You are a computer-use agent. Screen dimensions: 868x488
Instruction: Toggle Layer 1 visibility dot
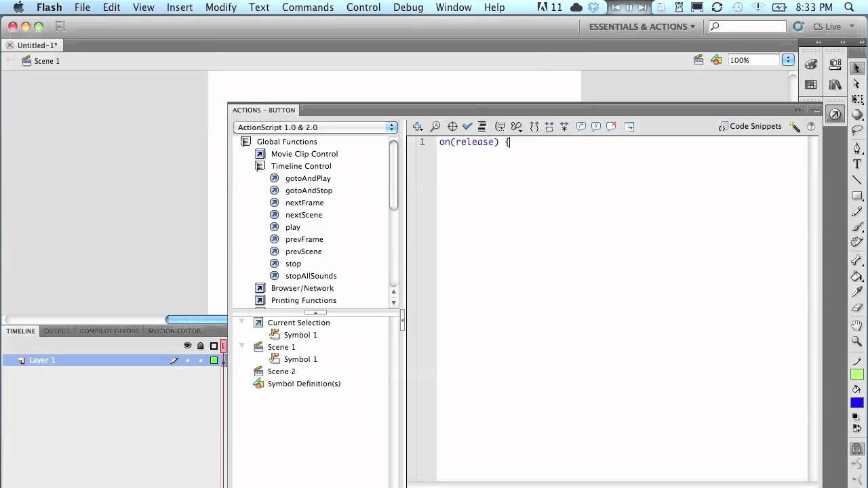pos(188,360)
